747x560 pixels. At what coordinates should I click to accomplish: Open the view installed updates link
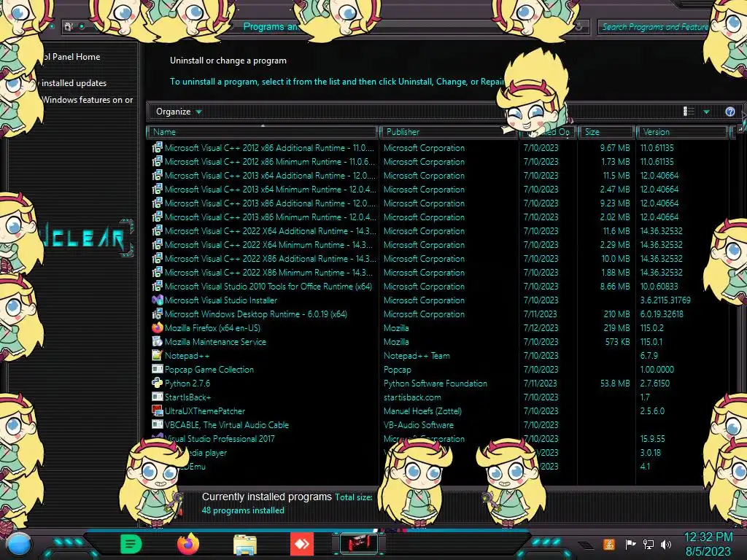[73, 83]
